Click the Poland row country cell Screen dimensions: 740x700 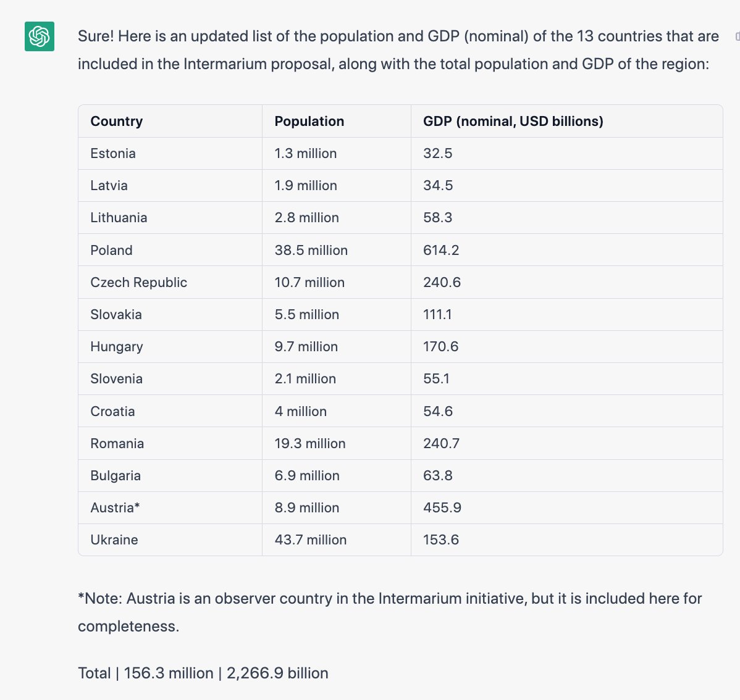[x=111, y=250]
